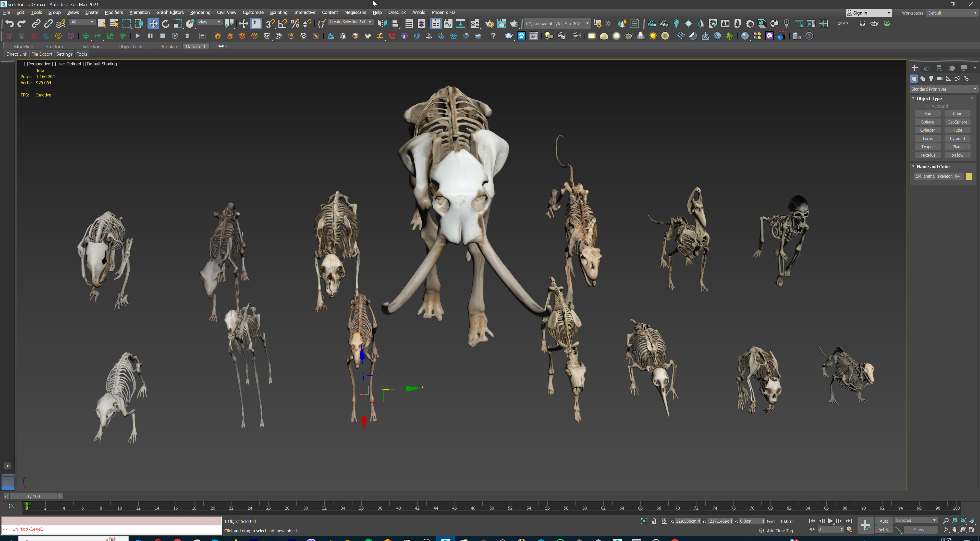Switch to the Modify command panel
This screenshot has height=541, width=980.
pyautogui.click(x=927, y=68)
